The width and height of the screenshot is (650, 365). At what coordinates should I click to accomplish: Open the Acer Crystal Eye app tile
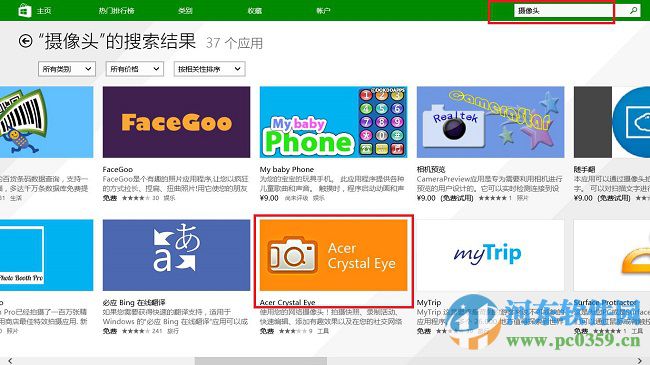coord(333,255)
